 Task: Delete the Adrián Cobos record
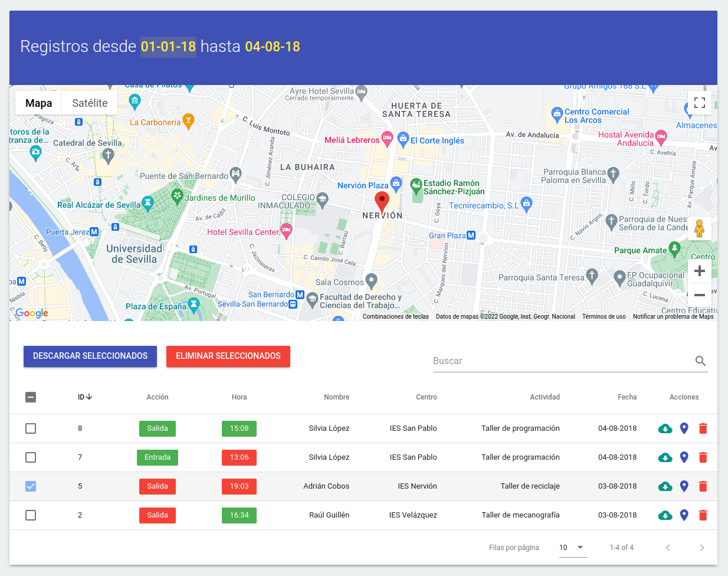coord(703,486)
